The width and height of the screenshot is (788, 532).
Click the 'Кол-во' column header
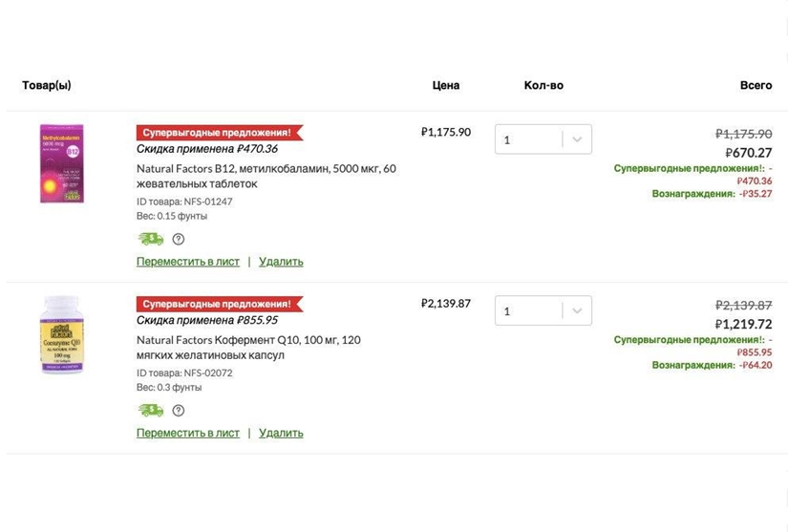coord(543,85)
